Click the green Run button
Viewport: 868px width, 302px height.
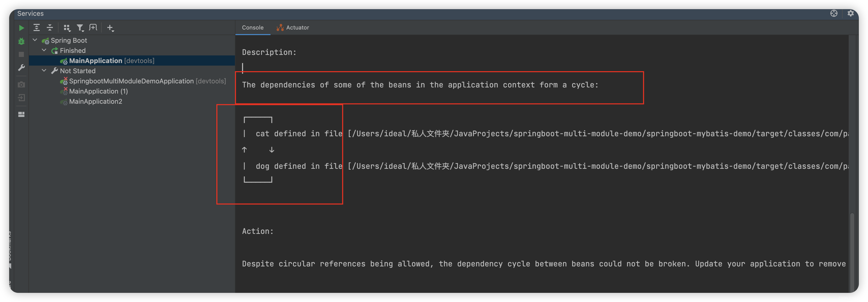(x=21, y=28)
